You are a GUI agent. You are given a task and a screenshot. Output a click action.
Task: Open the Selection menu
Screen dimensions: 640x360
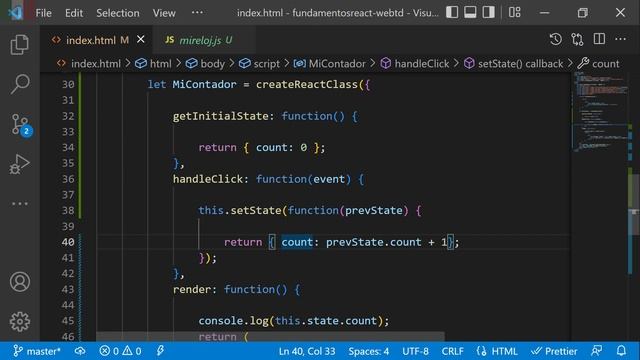pyautogui.click(x=118, y=13)
